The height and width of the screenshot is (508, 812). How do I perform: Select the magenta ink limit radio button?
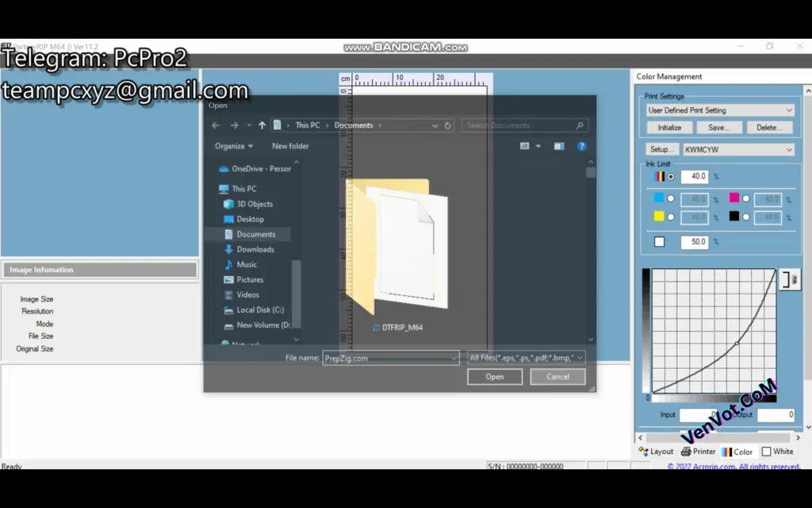point(745,198)
